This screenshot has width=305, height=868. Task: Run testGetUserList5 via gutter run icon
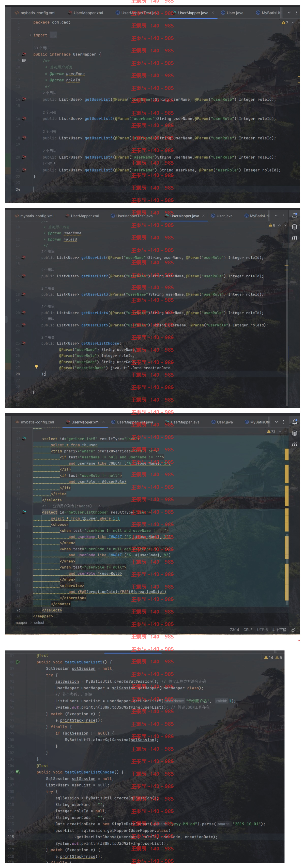point(18,662)
